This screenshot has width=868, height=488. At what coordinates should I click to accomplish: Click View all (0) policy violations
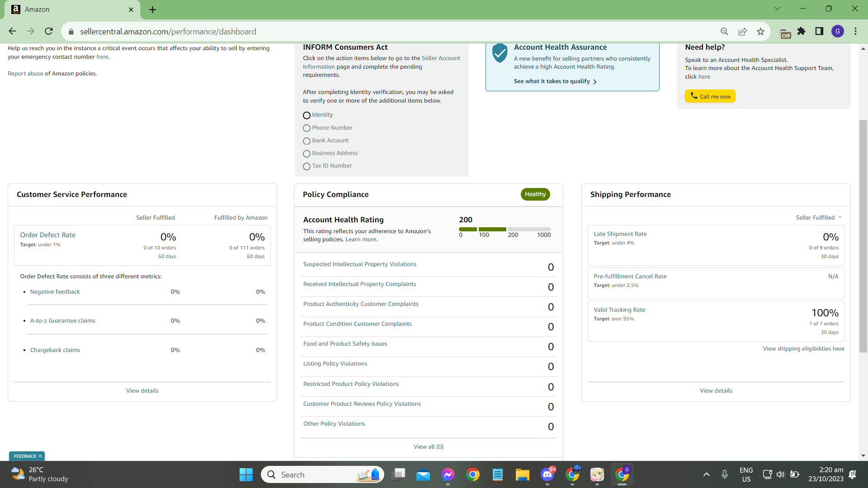click(429, 447)
